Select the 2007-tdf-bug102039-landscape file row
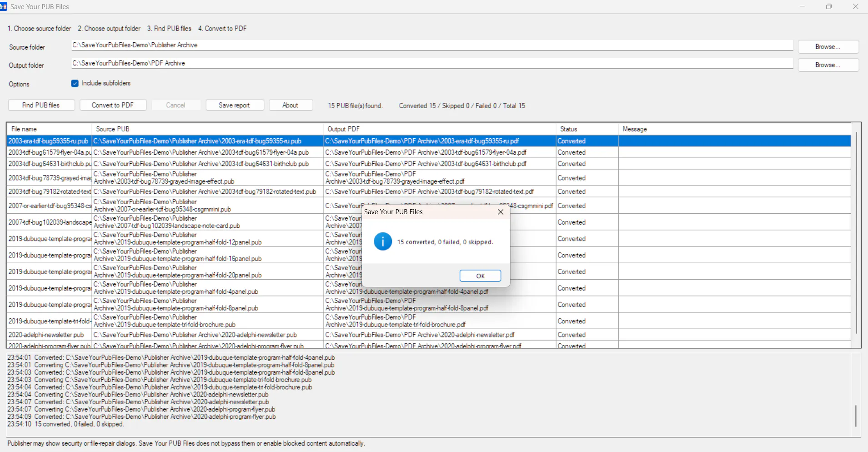Screen dimensions: 868x452 tap(429, 222)
